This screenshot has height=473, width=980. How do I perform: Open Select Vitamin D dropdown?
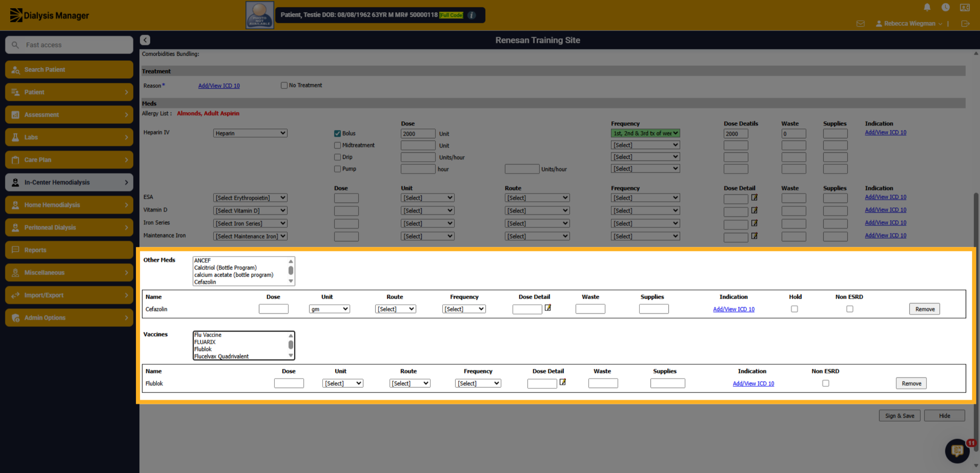point(250,211)
